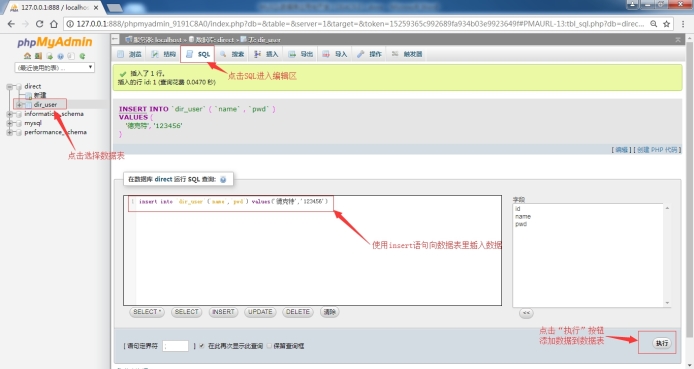Switch to the Browse tab

(129, 54)
